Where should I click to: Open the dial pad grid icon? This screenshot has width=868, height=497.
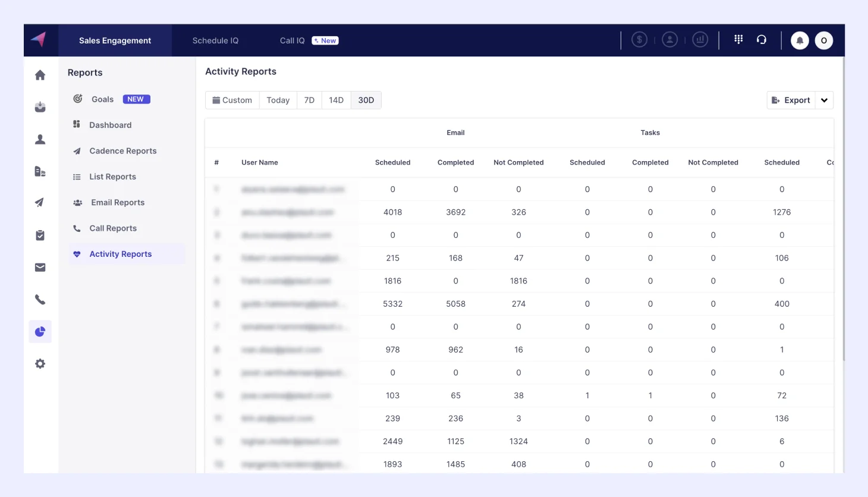click(x=738, y=39)
